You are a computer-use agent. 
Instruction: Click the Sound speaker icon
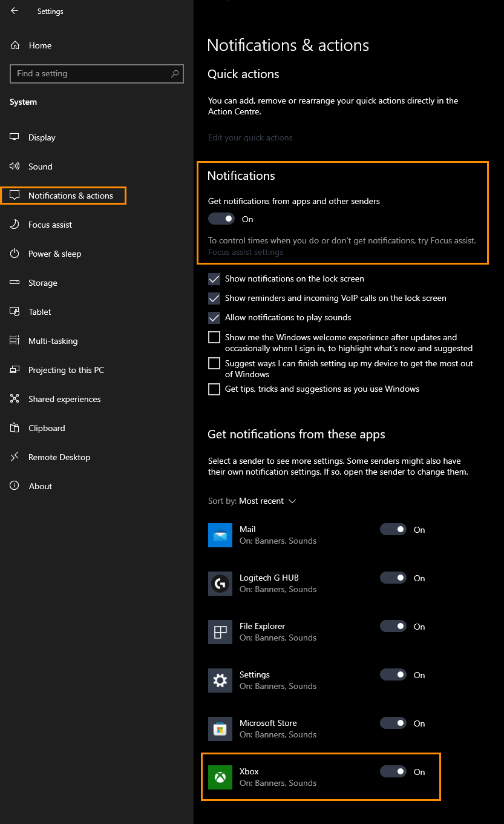coord(15,166)
